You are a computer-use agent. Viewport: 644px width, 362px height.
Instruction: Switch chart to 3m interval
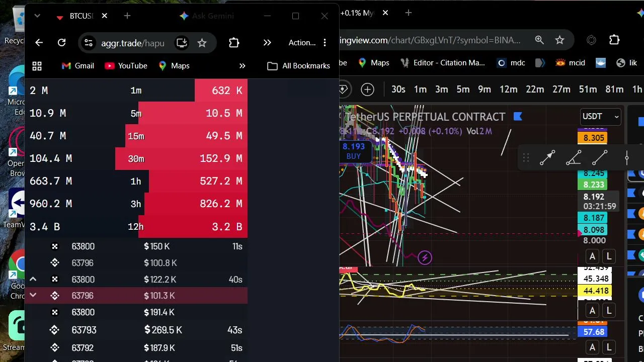click(x=442, y=89)
